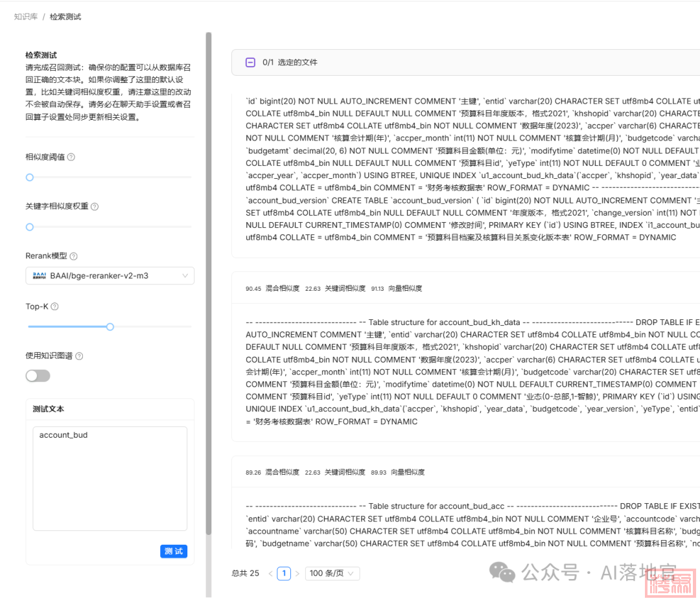Click into the 测试文本 input box

[x=110, y=478]
